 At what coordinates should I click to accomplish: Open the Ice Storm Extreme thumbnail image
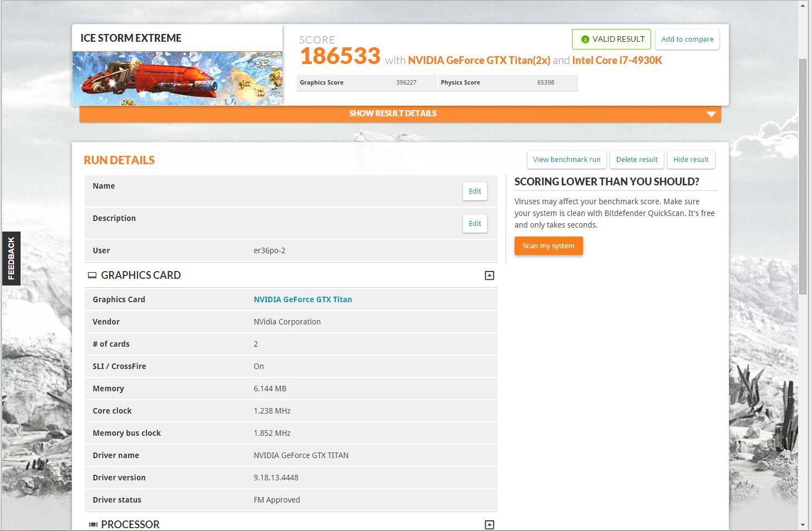pyautogui.click(x=177, y=78)
